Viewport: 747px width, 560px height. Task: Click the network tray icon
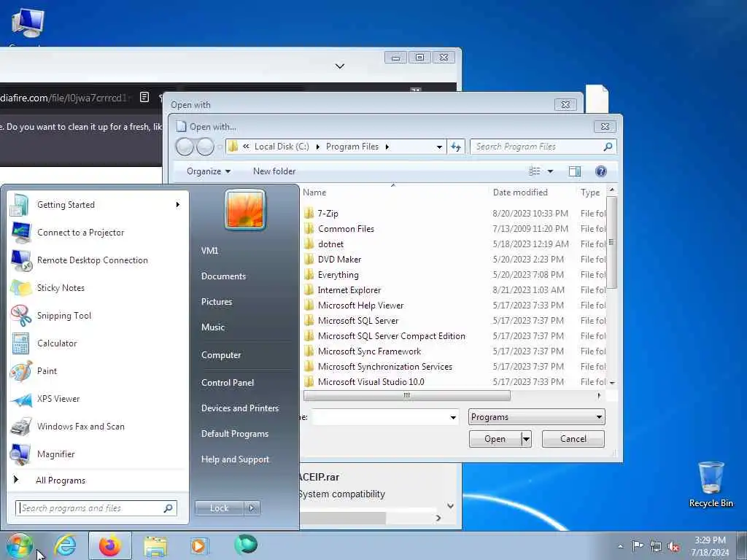click(656, 546)
